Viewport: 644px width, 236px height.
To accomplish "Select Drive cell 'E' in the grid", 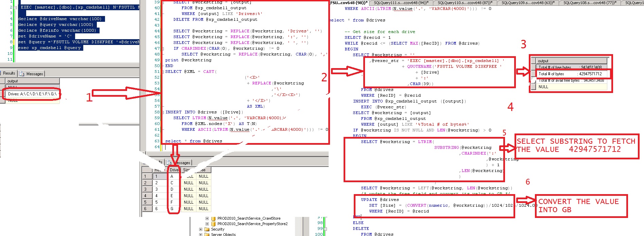I will tap(174, 196).
